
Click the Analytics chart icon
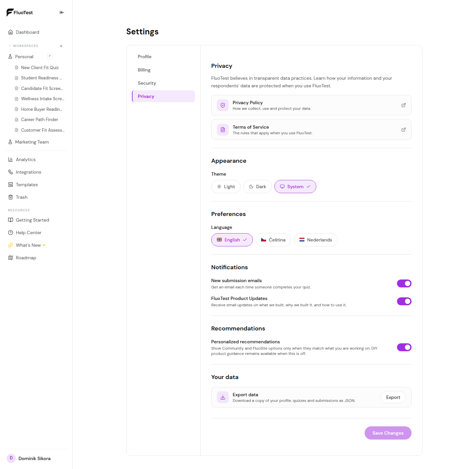click(11, 159)
